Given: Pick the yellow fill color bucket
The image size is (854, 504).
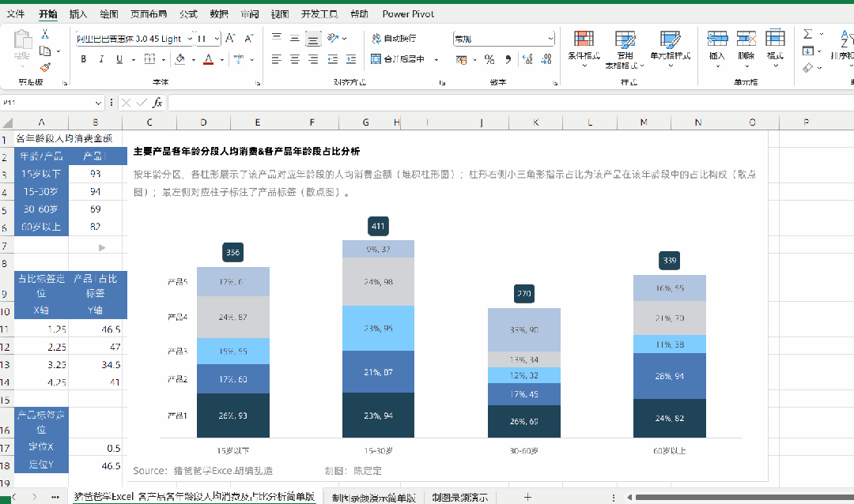Looking at the screenshot, I should [179, 58].
